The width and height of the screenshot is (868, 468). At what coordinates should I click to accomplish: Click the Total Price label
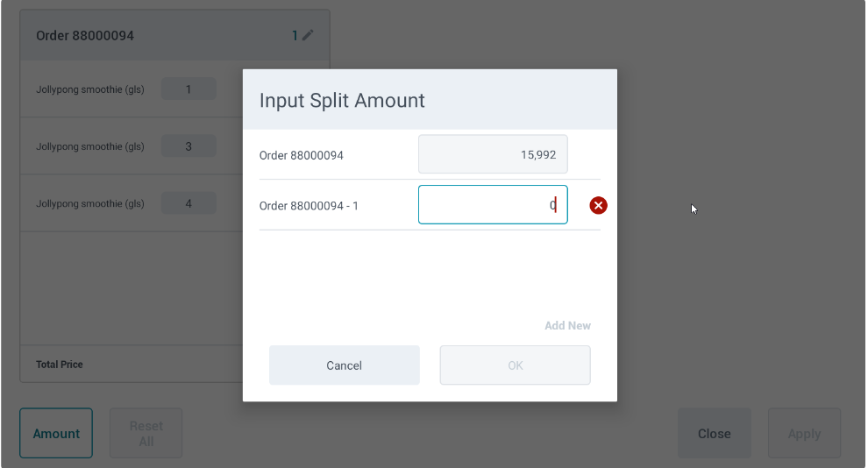(60, 365)
